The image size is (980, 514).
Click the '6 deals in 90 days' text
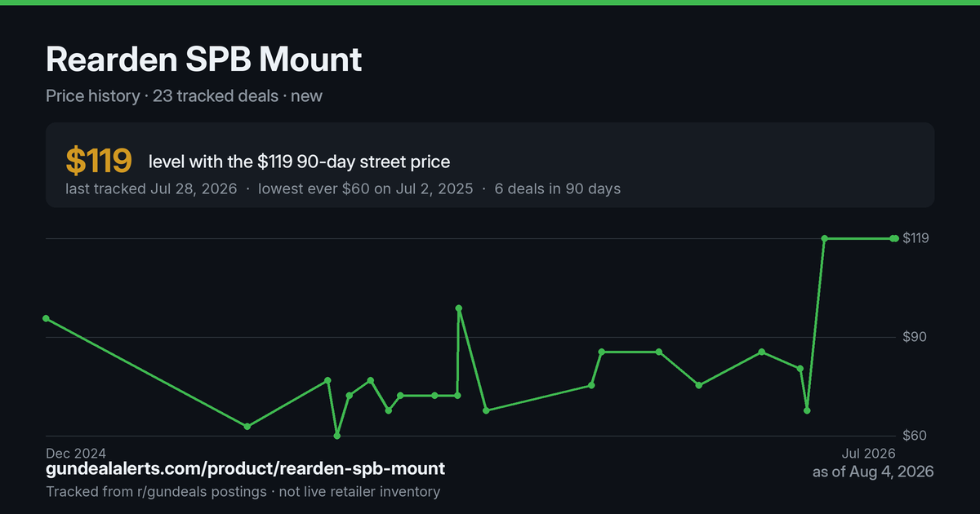(557, 189)
